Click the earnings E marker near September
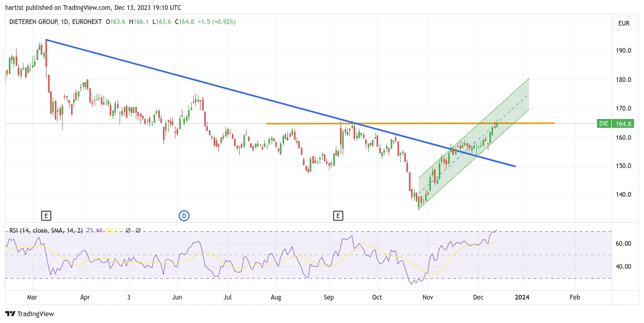The width and height of the screenshot is (644, 323). coord(338,215)
